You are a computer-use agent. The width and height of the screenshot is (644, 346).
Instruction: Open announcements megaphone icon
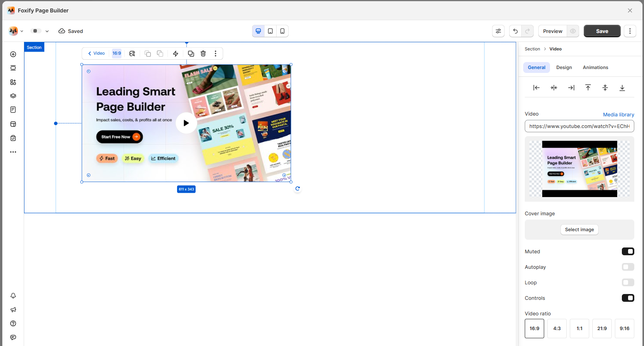tap(13, 310)
